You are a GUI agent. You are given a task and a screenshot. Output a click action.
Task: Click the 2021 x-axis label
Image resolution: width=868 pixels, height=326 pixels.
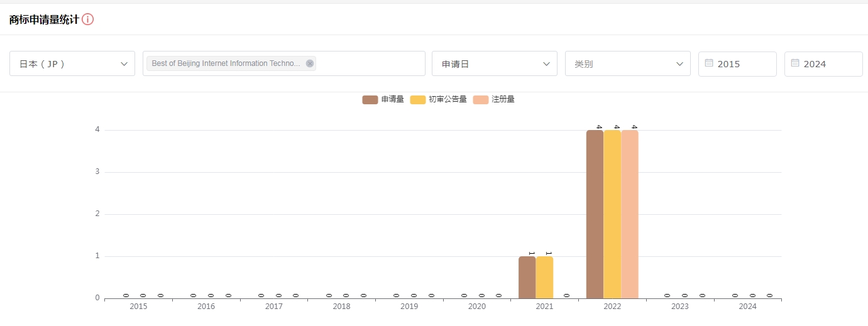(544, 307)
